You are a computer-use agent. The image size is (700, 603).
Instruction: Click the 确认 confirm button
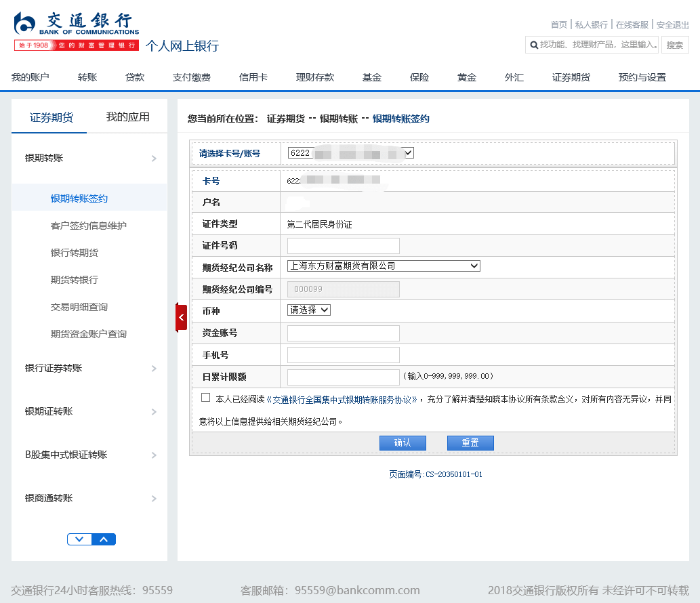click(x=403, y=443)
